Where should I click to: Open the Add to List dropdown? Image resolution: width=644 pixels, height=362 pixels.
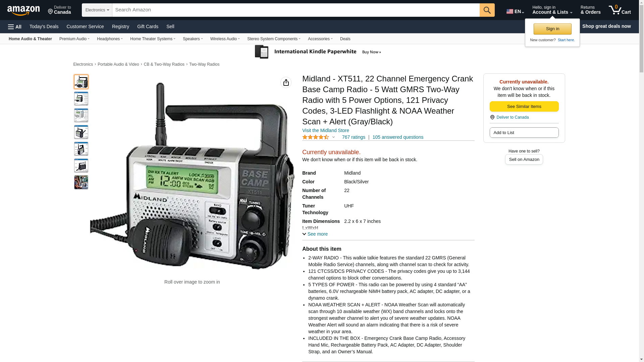click(x=524, y=133)
